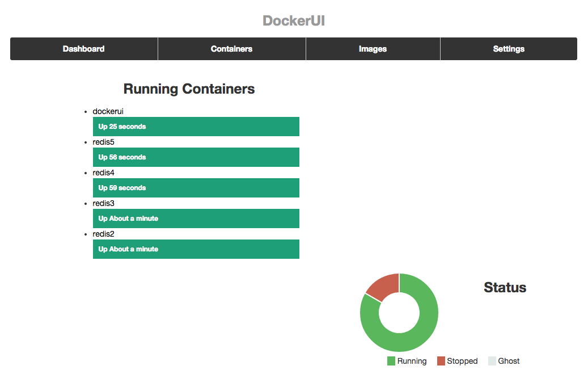Click the 'Up 25 seconds' status bar
Image resolution: width=588 pixels, height=374 pixels.
(x=196, y=127)
